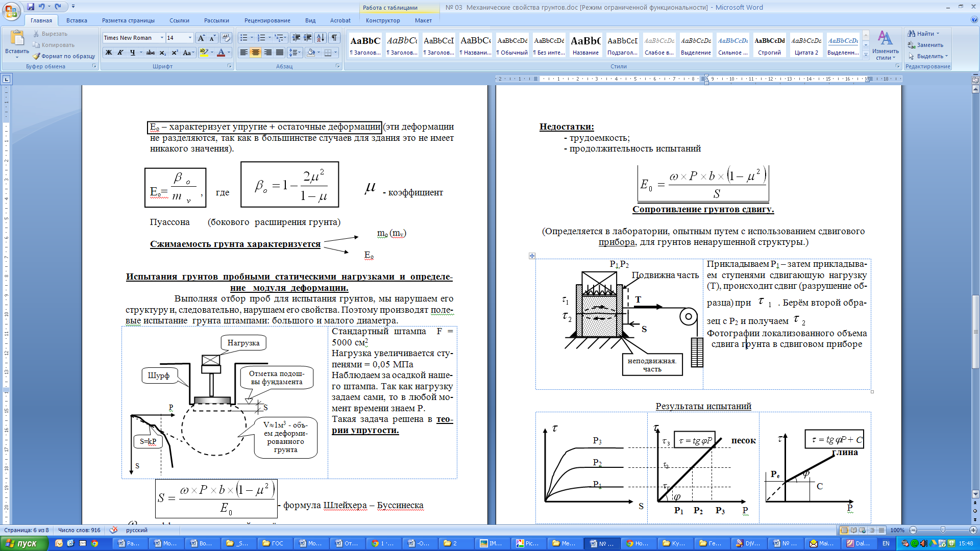The image size is (980, 551).
Task: Click Заменить in editing group
Action: click(x=925, y=45)
